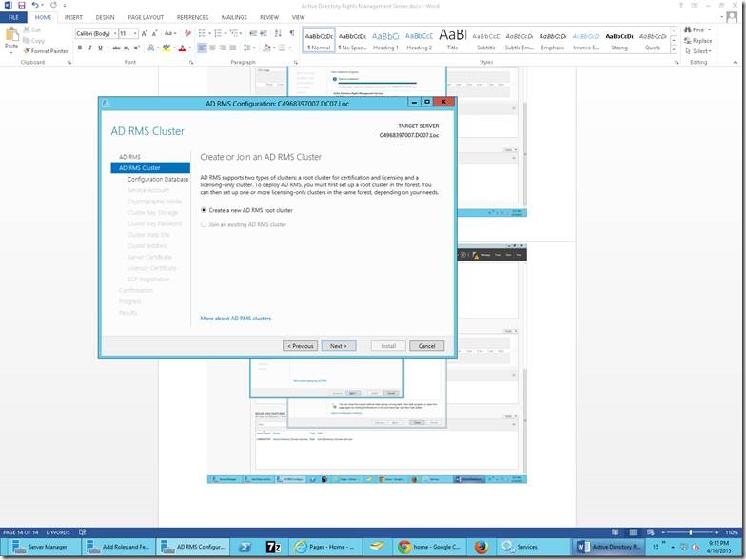Open the Line Spacing dropdown

point(247,48)
